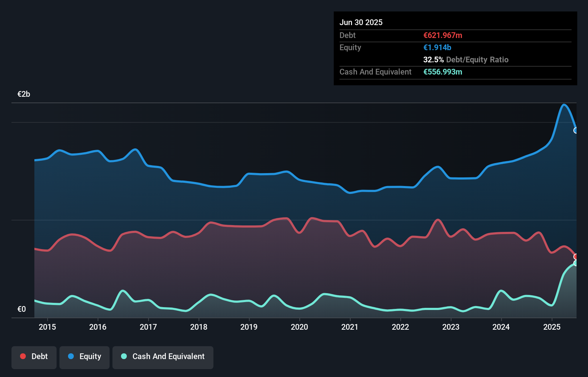The image size is (588, 377).
Task: Click the Debt endpoint marker on the chart
Action: click(x=575, y=256)
